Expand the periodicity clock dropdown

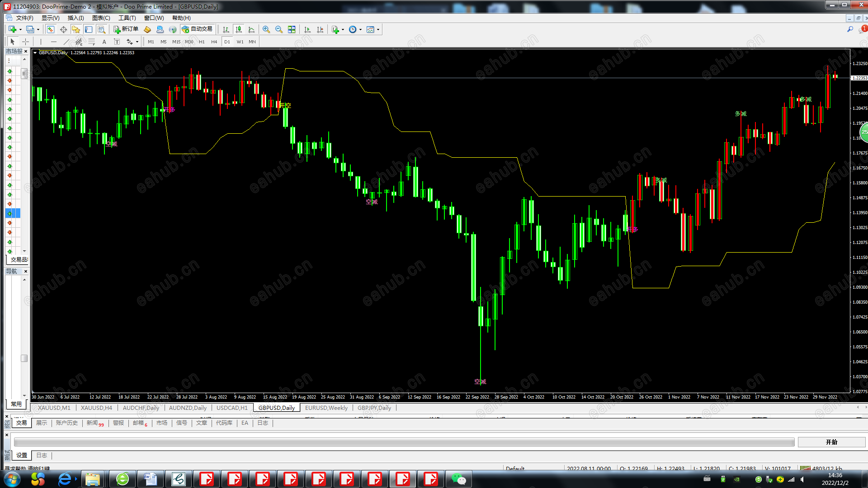[360, 29]
